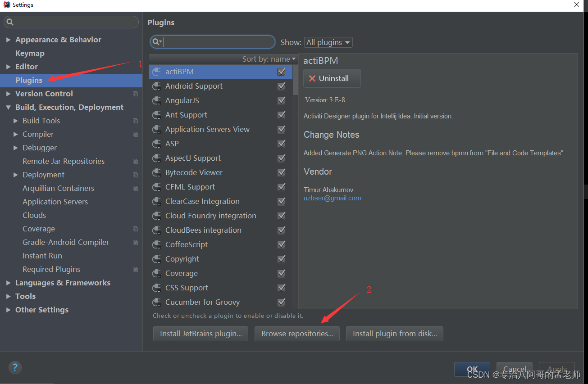The image size is (588, 384).
Task: Click the AngularJS plugin icon
Action: click(x=157, y=100)
